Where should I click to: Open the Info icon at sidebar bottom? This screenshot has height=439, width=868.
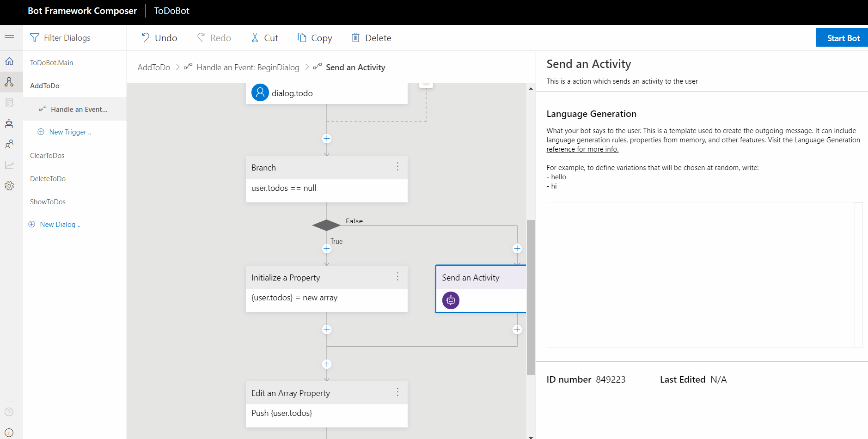tap(9, 433)
